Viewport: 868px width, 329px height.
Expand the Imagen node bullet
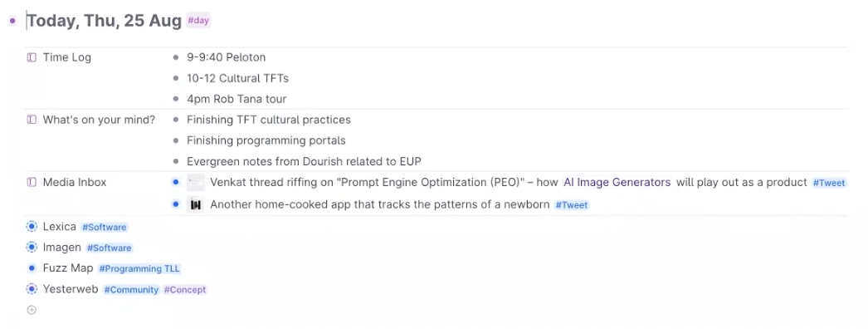click(32, 248)
